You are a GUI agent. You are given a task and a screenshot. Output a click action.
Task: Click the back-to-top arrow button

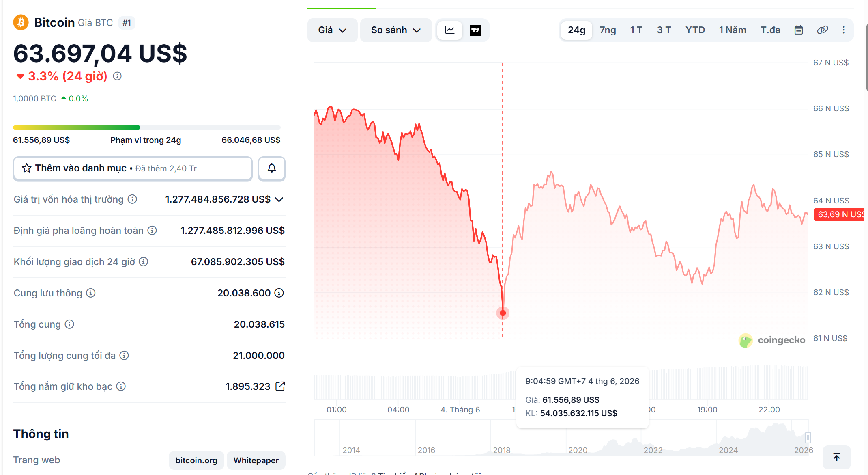[x=836, y=457]
